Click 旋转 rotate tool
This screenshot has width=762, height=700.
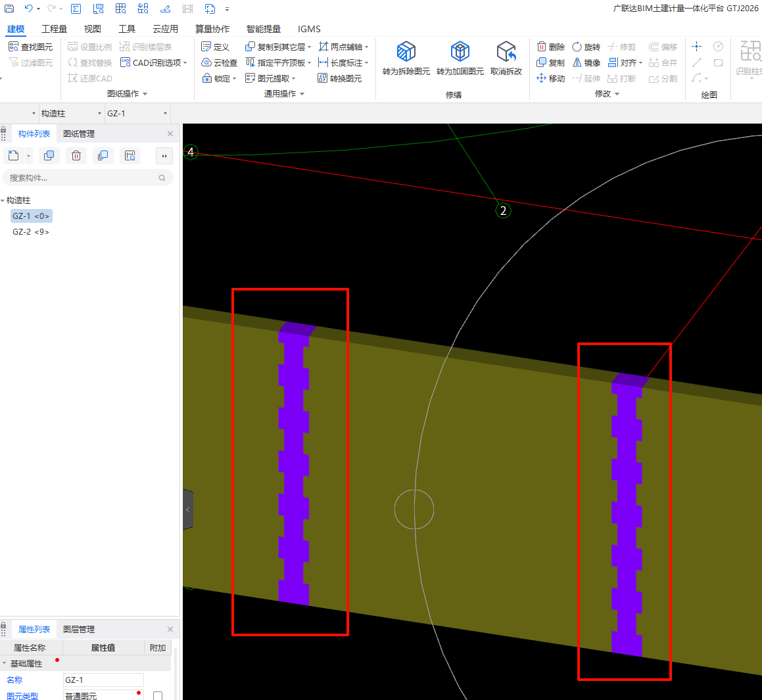pyautogui.click(x=586, y=47)
